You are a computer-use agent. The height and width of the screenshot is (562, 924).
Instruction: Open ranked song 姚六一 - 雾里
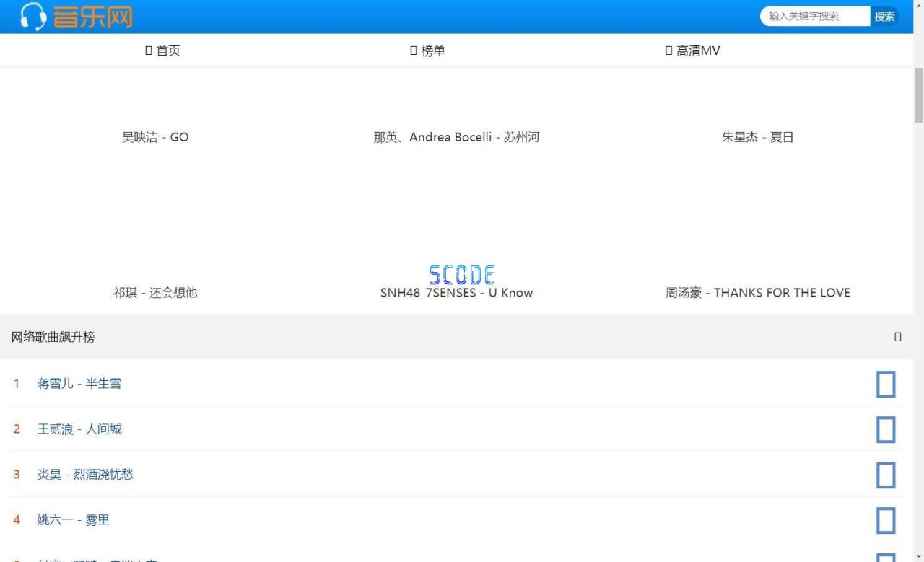(73, 520)
